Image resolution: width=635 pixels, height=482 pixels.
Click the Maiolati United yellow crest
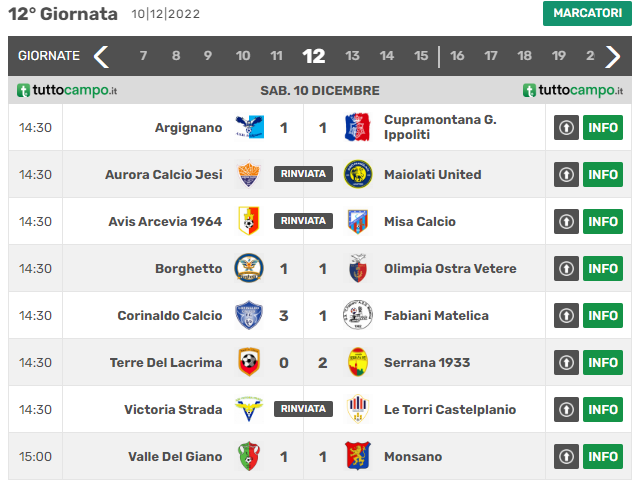pos(358,174)
